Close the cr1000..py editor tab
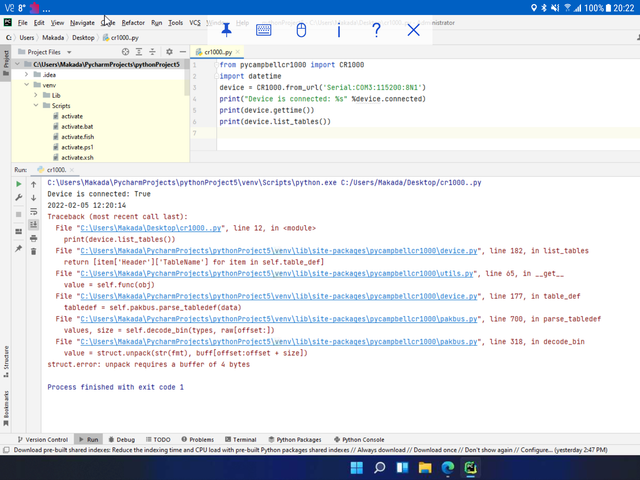The image size is (640, 480). tap(238, 52)
